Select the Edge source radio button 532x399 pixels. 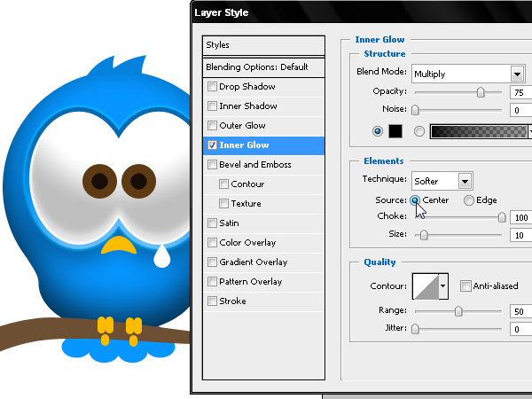tap(468, 200)
